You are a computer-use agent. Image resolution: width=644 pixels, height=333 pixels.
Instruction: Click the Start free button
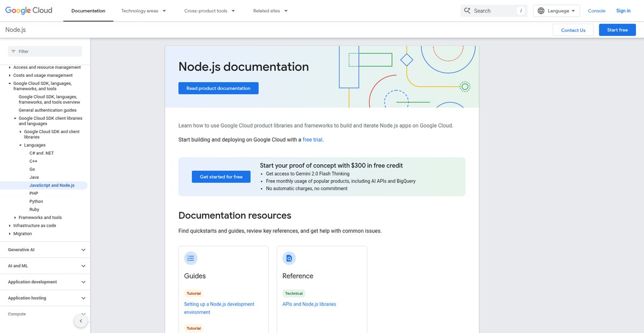click(x=617, y=30)
